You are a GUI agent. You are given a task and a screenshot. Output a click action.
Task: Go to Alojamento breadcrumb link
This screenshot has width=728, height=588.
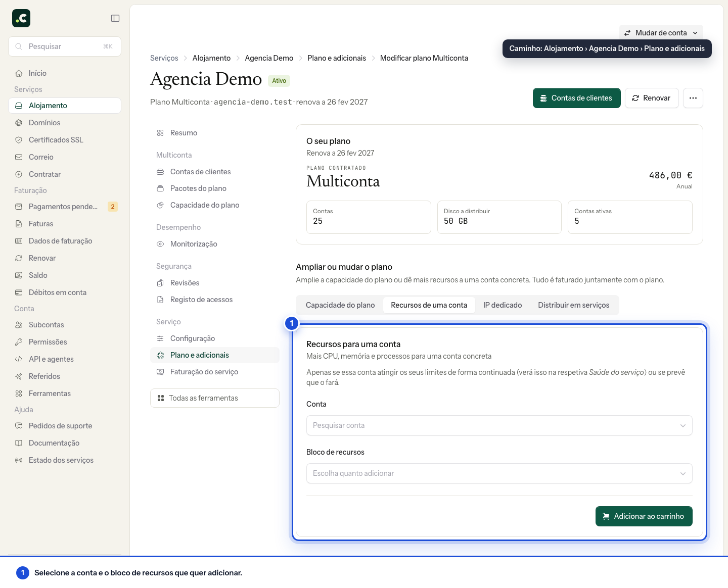[x=211, y=58]
